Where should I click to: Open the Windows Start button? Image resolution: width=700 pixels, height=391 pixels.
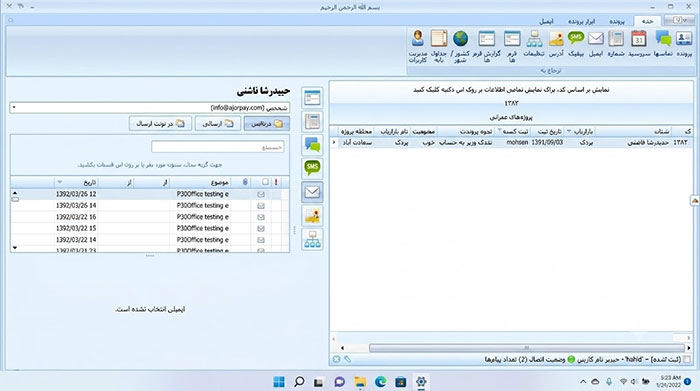pos(279,382)
